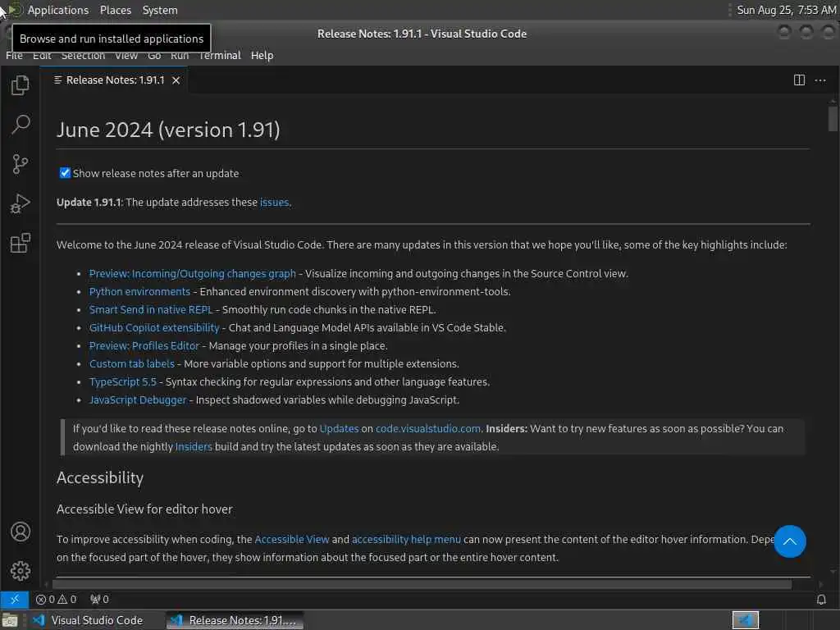Open the System menu
This screenshot has height=630, width=840.
point(160,10)
